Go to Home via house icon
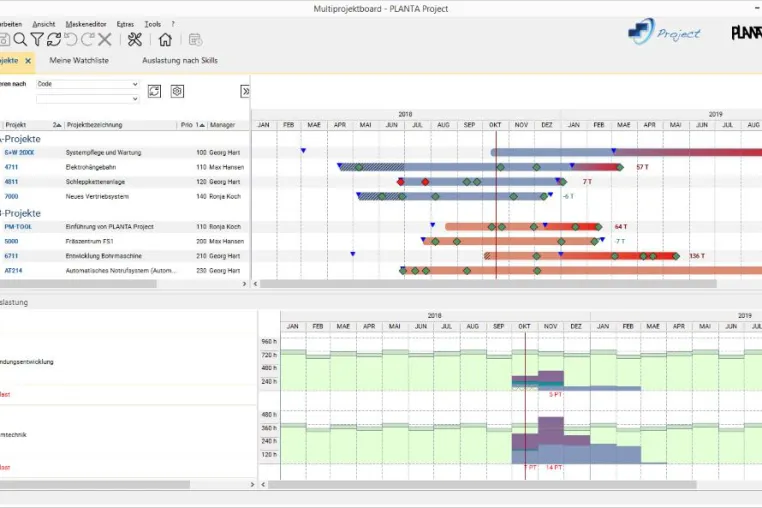Screen dimensions: 762x508 [165, 39]
